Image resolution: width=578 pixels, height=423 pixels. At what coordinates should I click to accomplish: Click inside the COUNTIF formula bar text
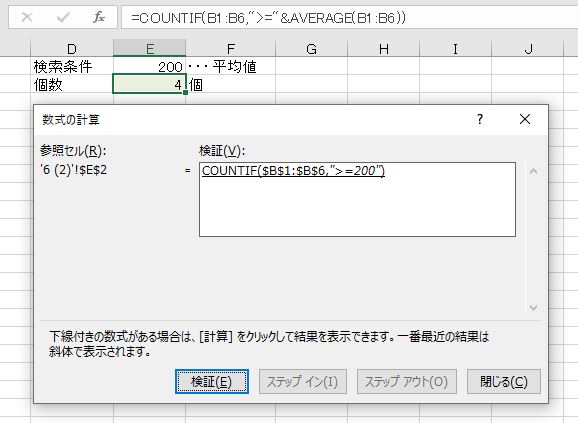(268, 18)
